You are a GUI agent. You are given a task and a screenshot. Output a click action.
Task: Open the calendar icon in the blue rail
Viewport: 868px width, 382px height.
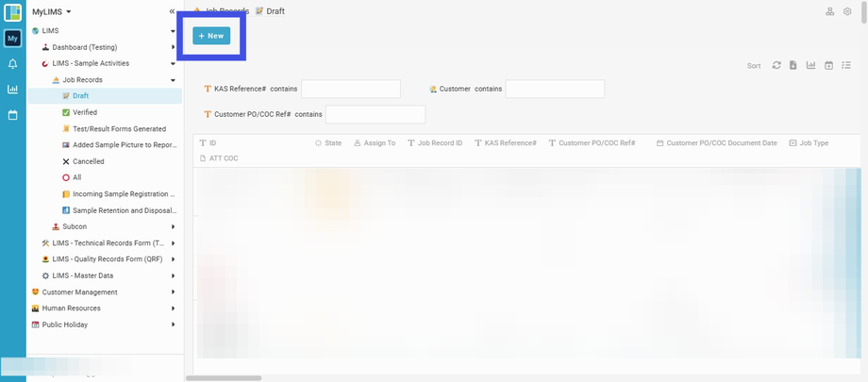[x=12, y=115]
